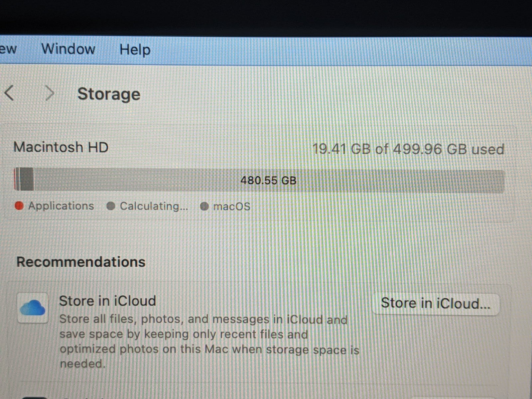Click the Storage pane title
This screenshot has height=399, width=532.
(109, 94)
